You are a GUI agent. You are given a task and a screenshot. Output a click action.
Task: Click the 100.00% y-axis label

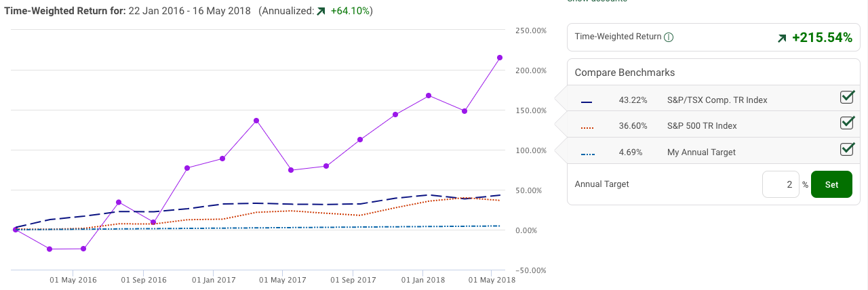click(531, 150)
